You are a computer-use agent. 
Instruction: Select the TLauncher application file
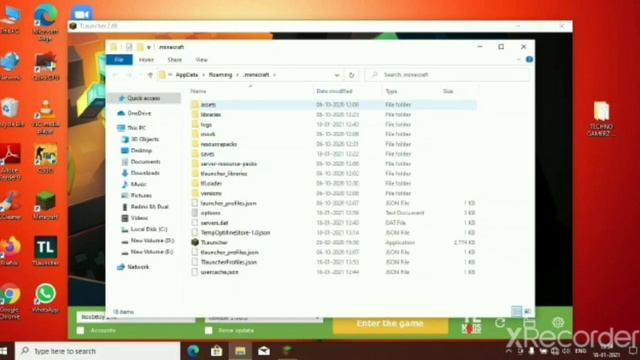(214, 242)
